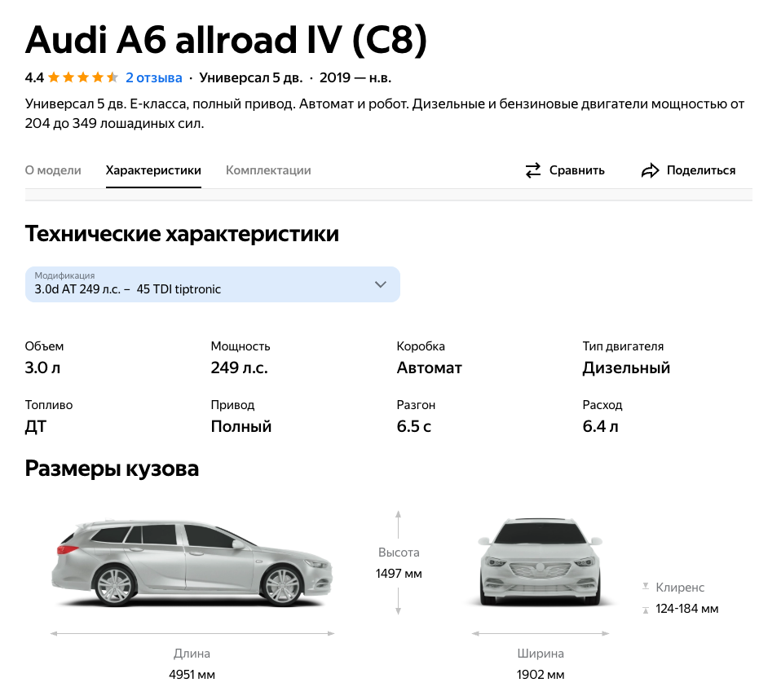Click the 'Audi A6 allroad IV (C8)' heading

click(226, 40)
